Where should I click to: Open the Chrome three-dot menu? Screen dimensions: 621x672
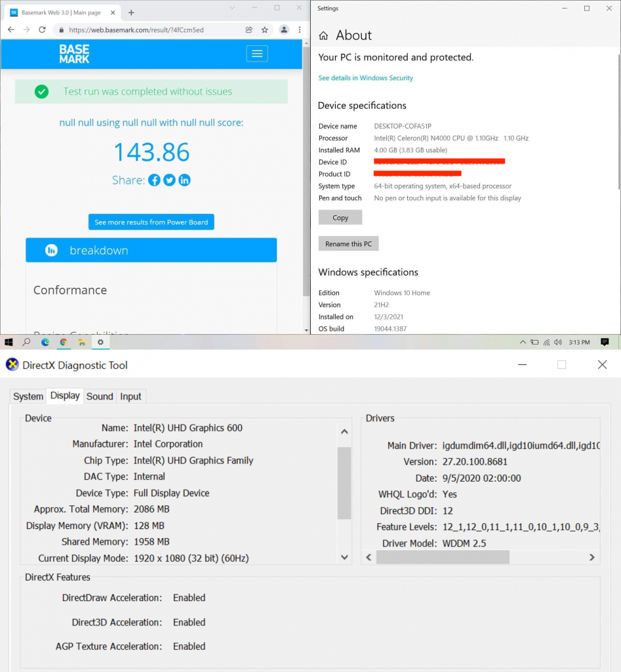300,30
